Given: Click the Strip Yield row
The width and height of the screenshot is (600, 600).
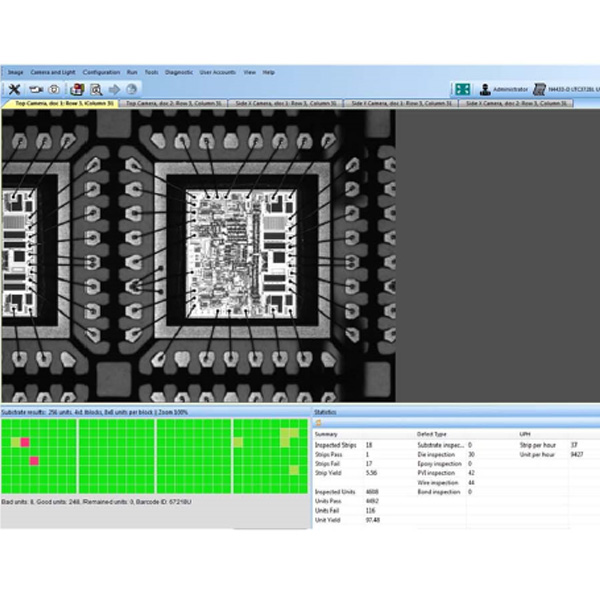Looking at the screenshot, I should [346, 473].
